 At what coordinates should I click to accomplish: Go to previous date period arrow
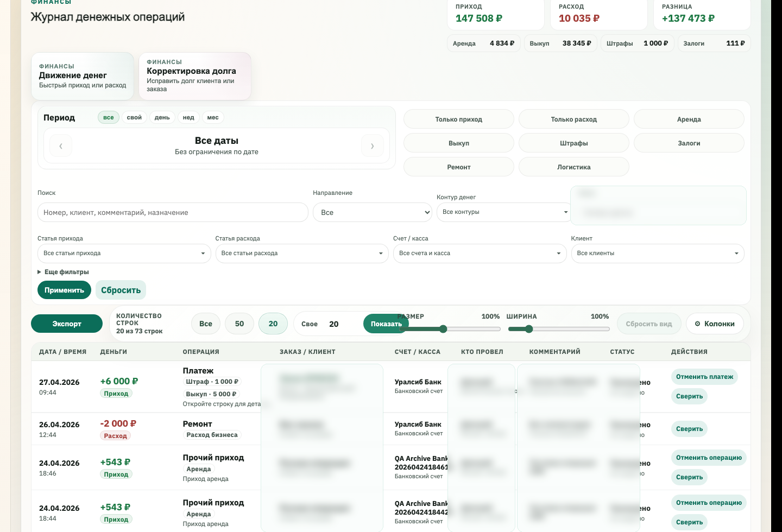61,145
